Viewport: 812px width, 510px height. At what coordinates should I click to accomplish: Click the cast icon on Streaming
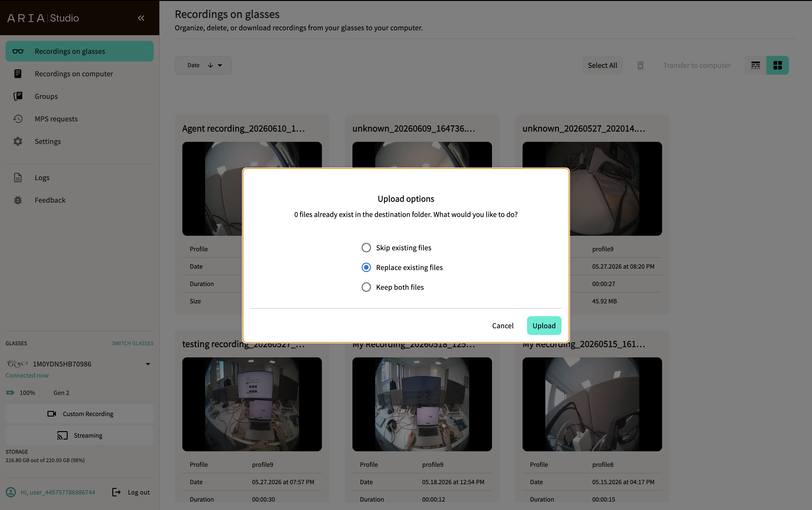(62, 435)
